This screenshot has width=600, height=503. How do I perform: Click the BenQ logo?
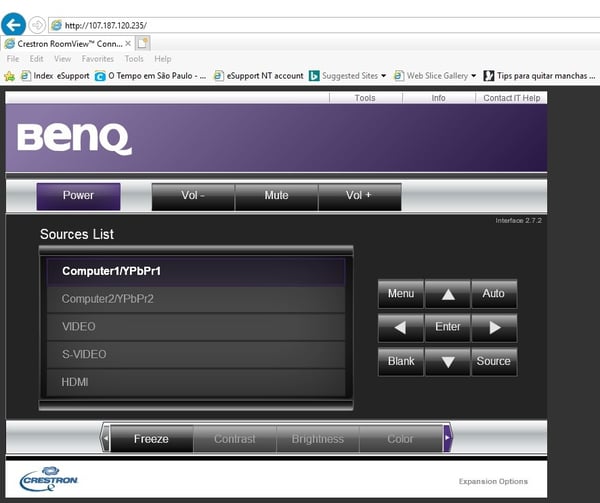point(74,138)
